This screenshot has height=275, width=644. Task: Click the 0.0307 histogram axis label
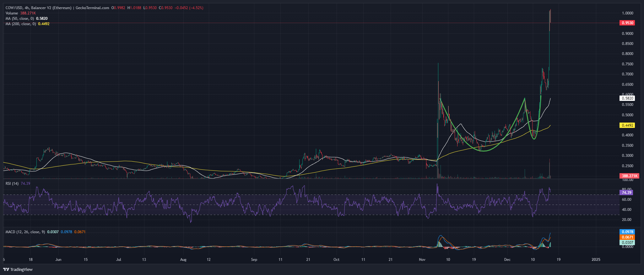coord(627,243)
